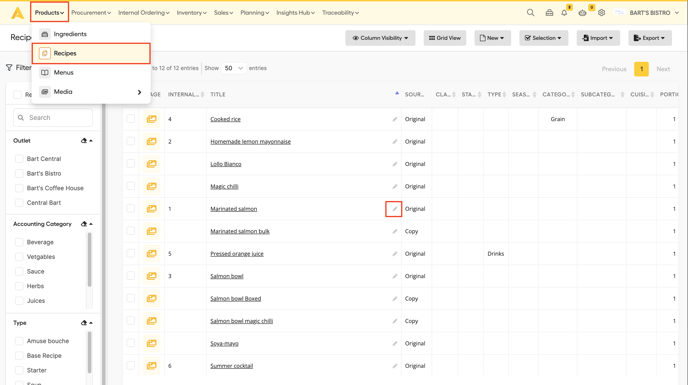
Task: Select the Salmon bowl row checkbox
Action: 131,276
